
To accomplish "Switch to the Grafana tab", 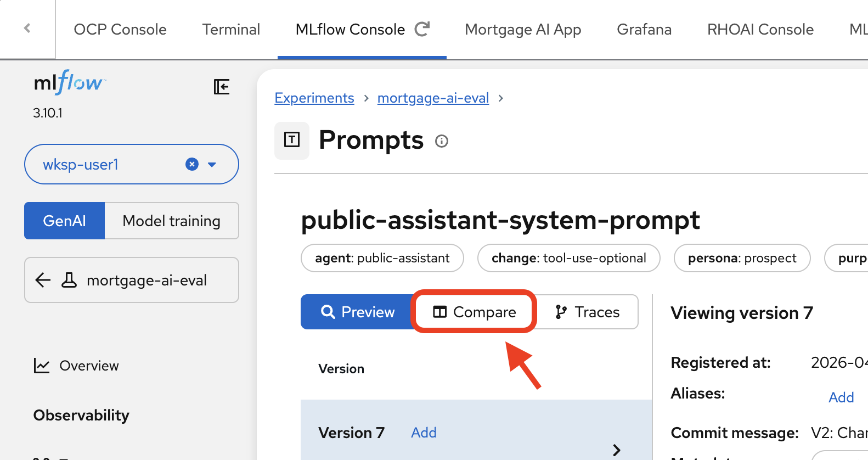I will point(644,29).
